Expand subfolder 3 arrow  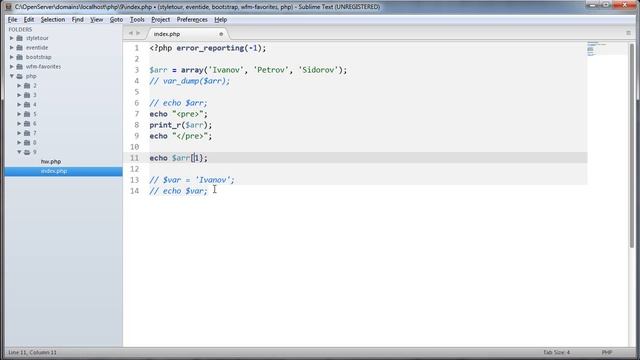[x=19, y=95]
